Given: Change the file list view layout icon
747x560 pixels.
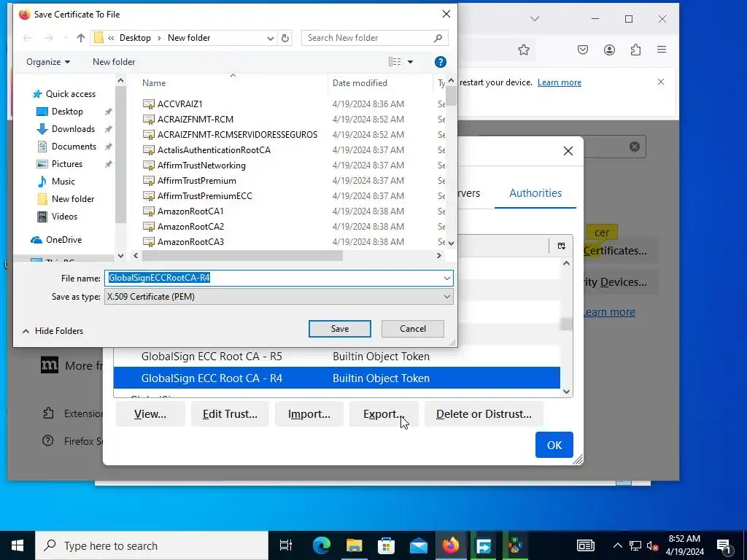Looking at the screenshot, I should pos(395,62).
